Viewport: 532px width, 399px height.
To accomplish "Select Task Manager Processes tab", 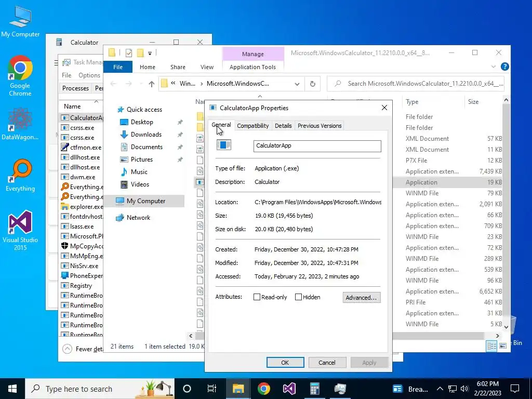I will (75, 88).
